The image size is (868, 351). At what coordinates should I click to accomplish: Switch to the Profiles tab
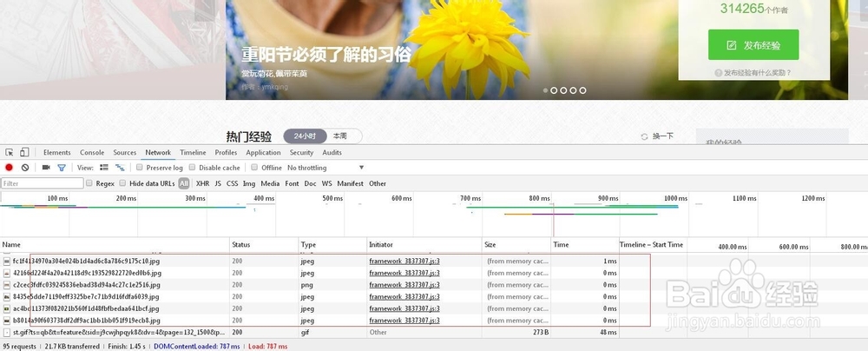click(x=226, y=153)
